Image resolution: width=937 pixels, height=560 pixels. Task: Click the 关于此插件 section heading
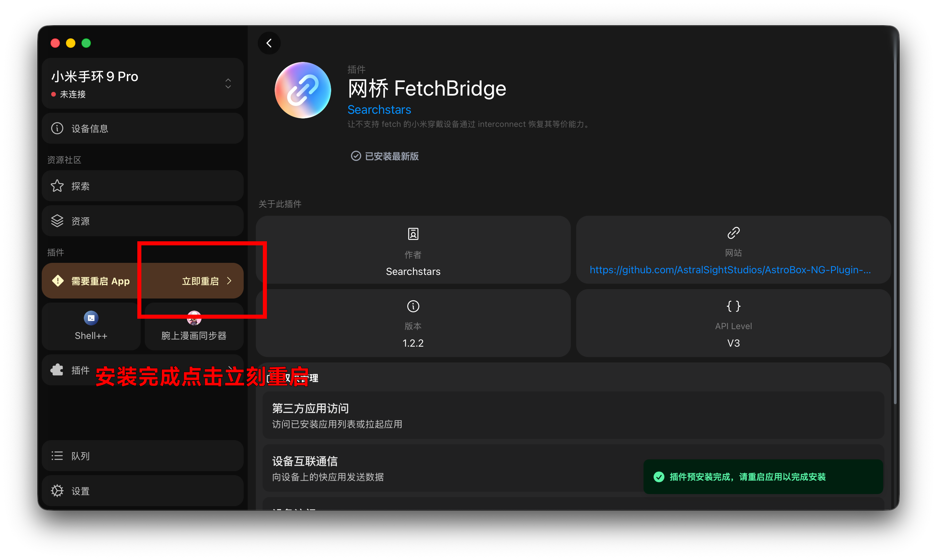(280, 204)
